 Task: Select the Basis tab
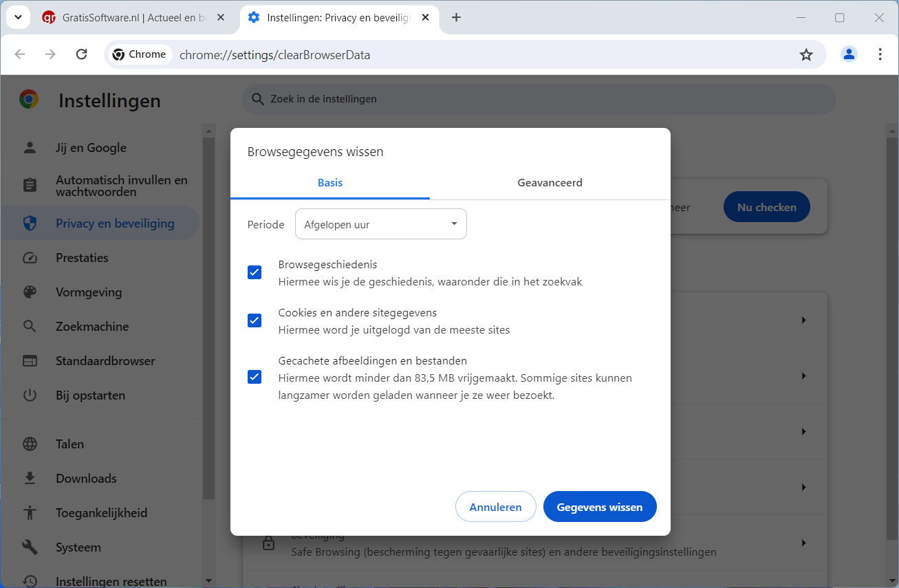(x=330, y=183)
